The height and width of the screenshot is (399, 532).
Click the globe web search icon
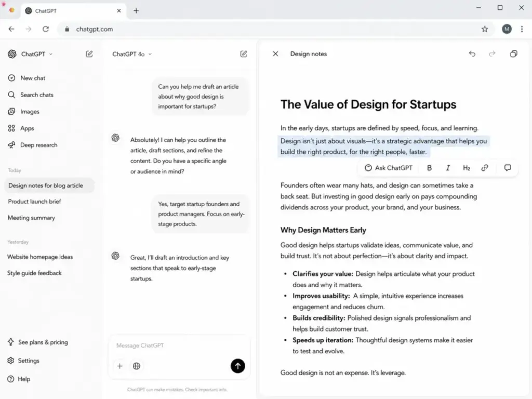(x=137, y=366)
